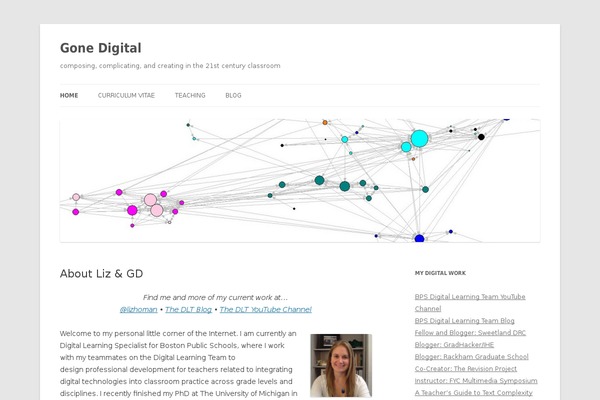The image size is (600, 400).
Task: Open the Blog menu link
Action: [x=233, y=95]
